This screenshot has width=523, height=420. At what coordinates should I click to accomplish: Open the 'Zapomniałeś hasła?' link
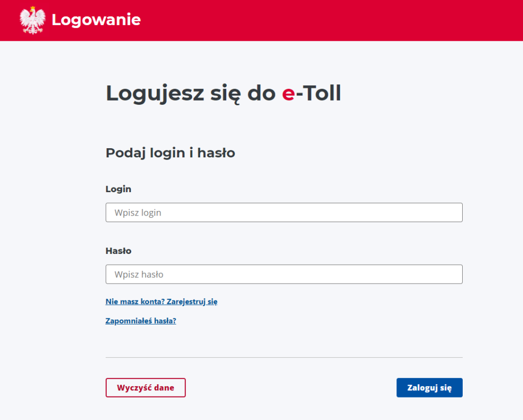141,321
